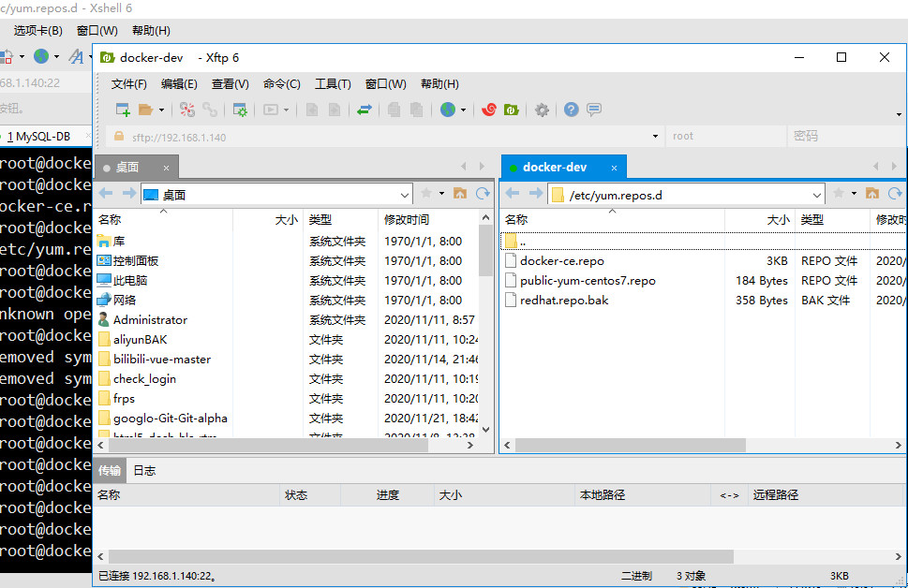Open Options via the gear icon
The image size is (908, 588).
click(542, 110)
